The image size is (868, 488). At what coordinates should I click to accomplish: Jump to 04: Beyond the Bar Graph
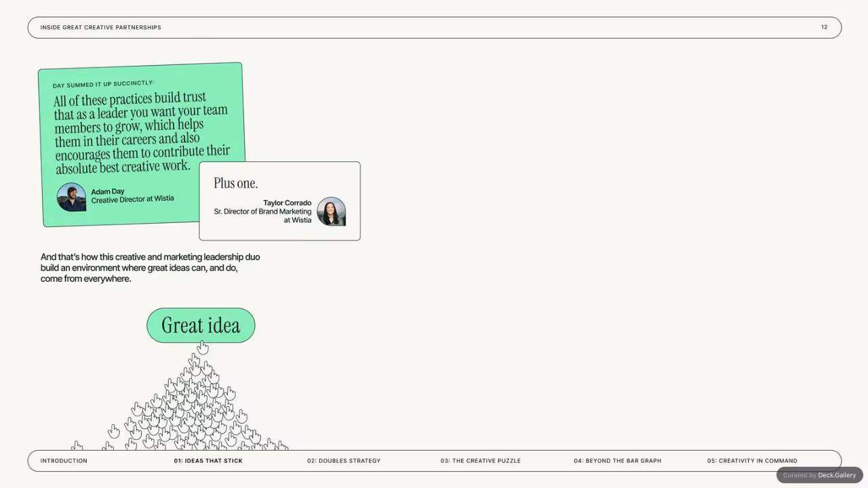pos(617,461)
